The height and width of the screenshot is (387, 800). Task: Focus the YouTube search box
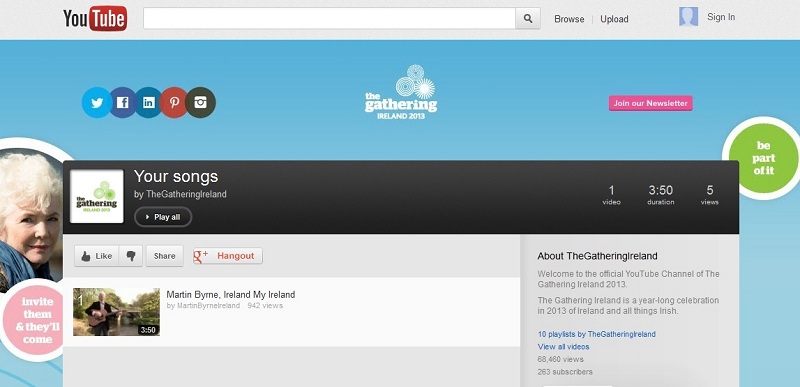click(x=329, y=19)
